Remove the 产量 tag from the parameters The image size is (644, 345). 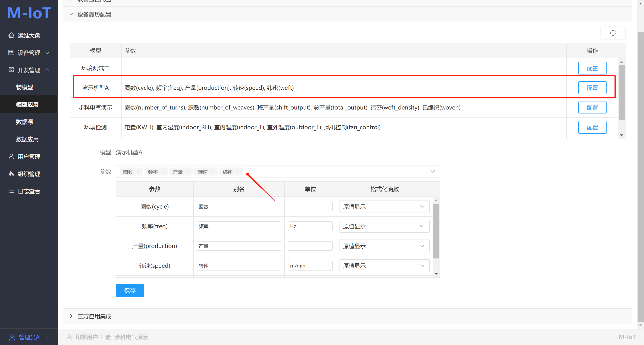pos(188,172)
